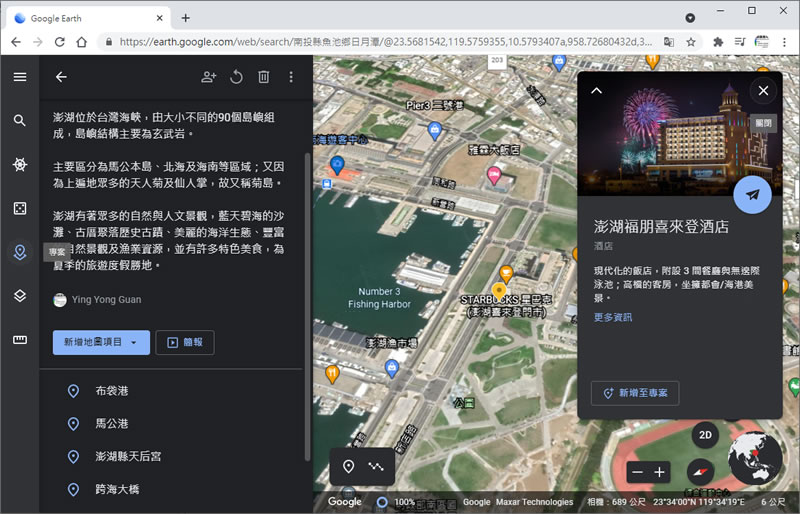Toggle the 2D view button
Viewport: 800px width, 514px height.
click(705, 435)
